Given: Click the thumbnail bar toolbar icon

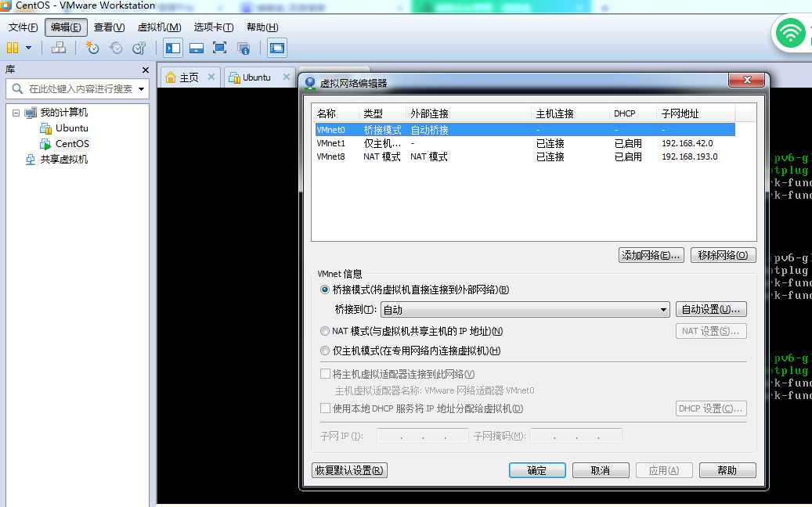Looking at the screenshot, I should (197, 48).
